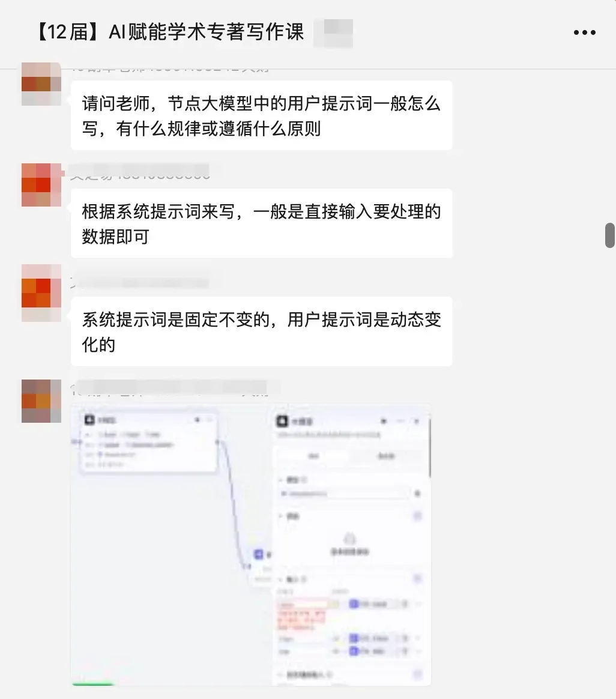The image size is (616, 699).
Task: Click avatar beside the 系统提示词是固定不变的 message
Action: click(41, 293)
